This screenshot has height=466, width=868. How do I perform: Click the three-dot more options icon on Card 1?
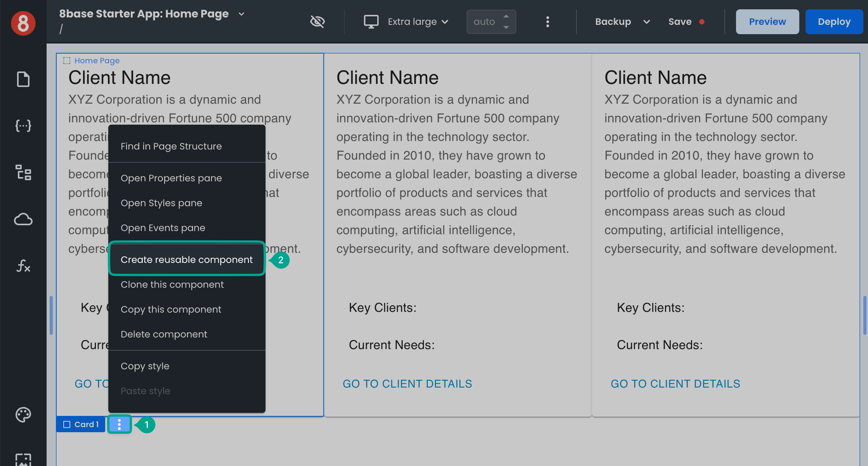click(120, 424)
